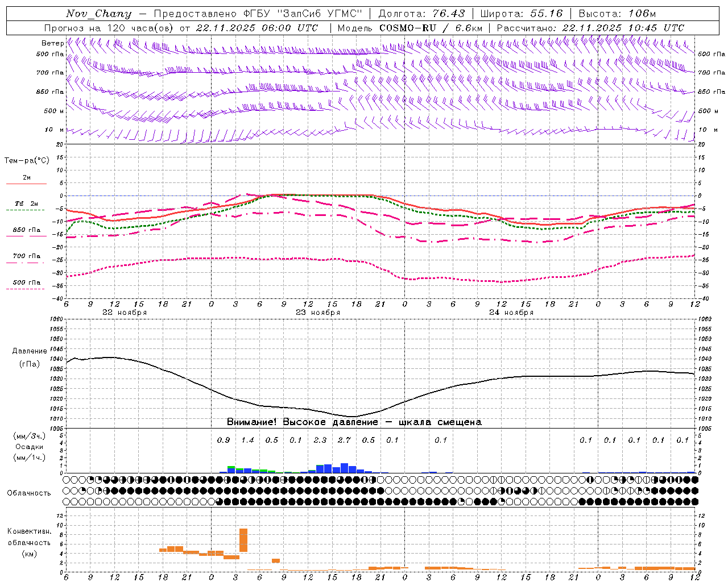Viewport: 728px width, 582px height.
Task: Click the 'Конвективн.' convective cloud label
Action: 30,531
